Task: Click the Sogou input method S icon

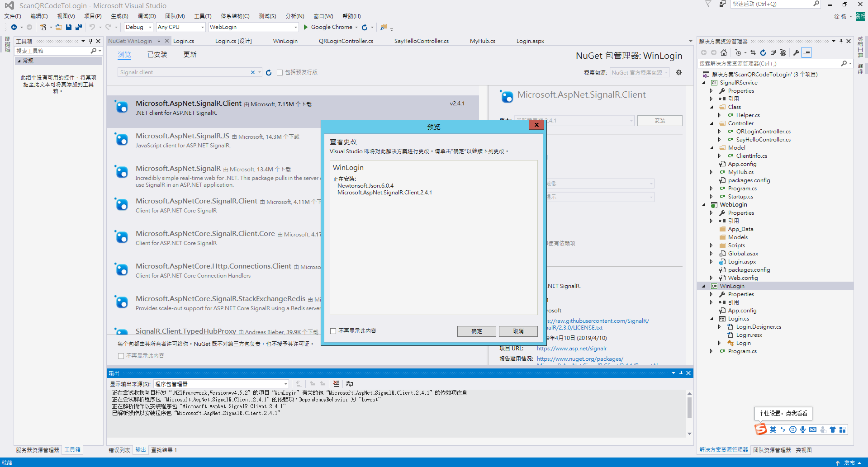Action: (x=761, y=429)
